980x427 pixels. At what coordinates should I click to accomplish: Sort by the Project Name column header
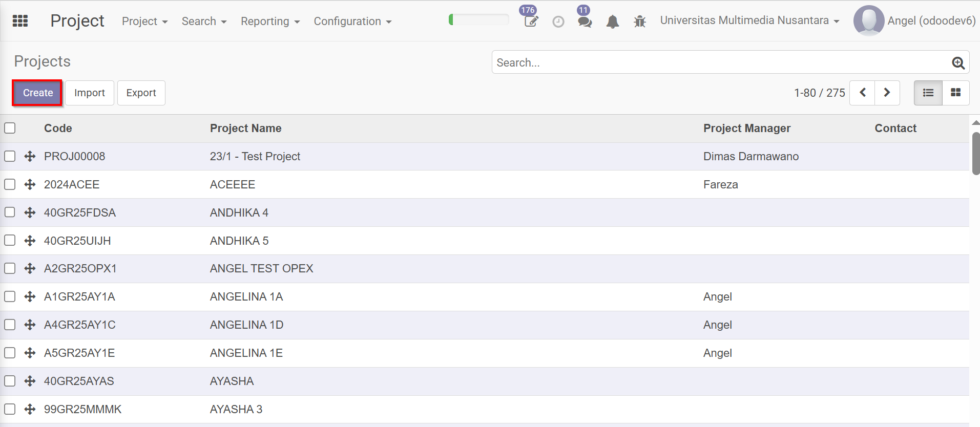pyautogui.click(x=245, y=128)
